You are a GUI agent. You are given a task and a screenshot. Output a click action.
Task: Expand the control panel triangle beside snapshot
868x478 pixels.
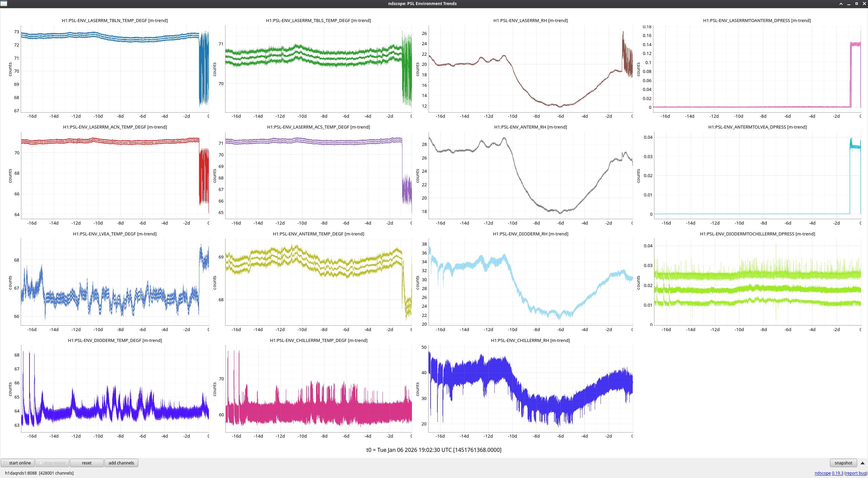click(x=862, y=463)
